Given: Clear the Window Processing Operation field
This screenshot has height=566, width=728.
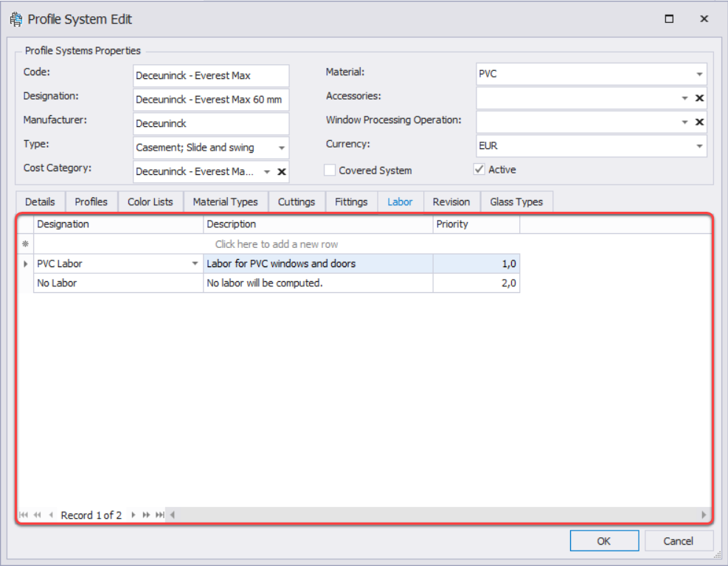Looking at the screenshot, I should coord(699,122).
